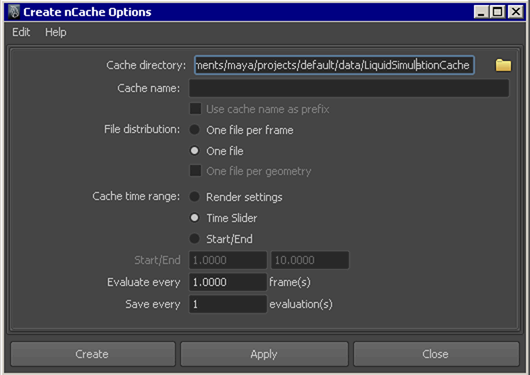Screen dimensions: 530x375
Task: Click the Apply button
Action: coord(264,354)
